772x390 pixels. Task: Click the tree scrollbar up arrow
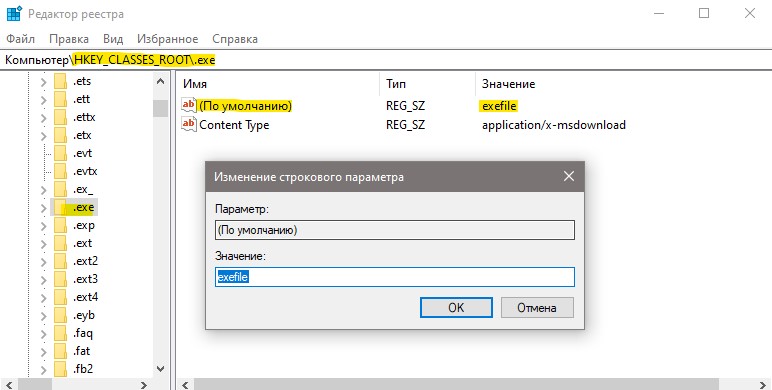161,81
